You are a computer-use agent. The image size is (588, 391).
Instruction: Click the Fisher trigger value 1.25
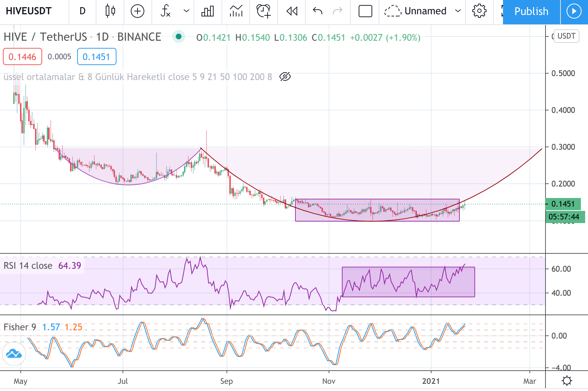click(x=73, y=327)
